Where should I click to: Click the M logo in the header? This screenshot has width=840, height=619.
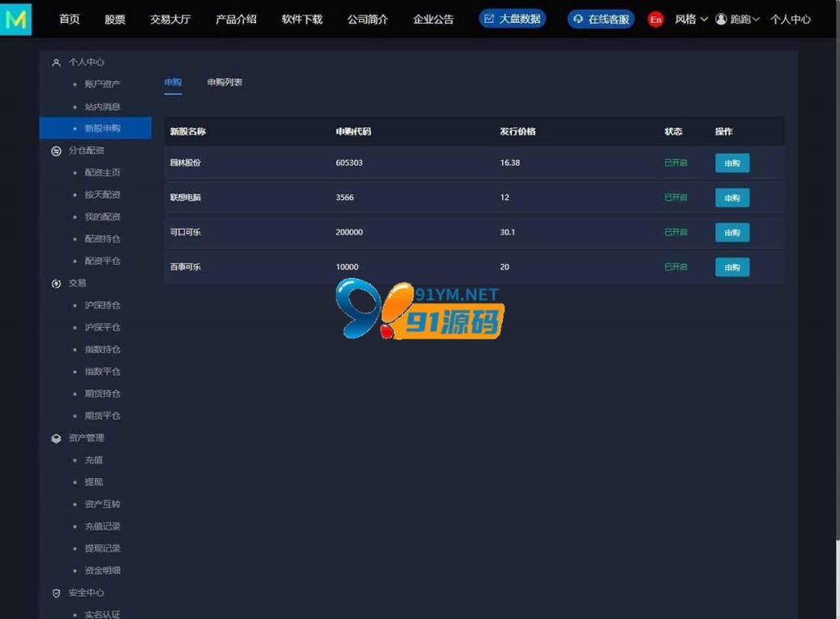tap(16, 20)
